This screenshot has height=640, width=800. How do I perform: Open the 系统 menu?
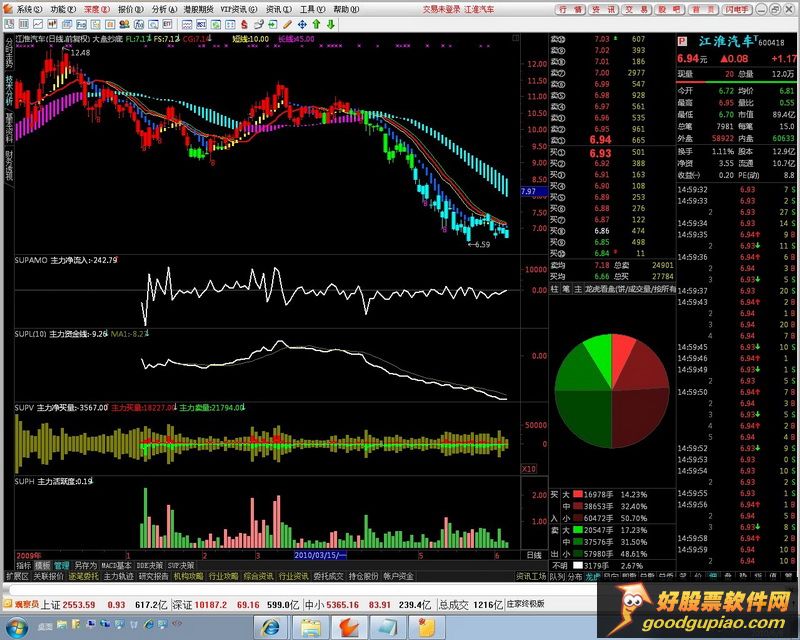coord(29,9)
